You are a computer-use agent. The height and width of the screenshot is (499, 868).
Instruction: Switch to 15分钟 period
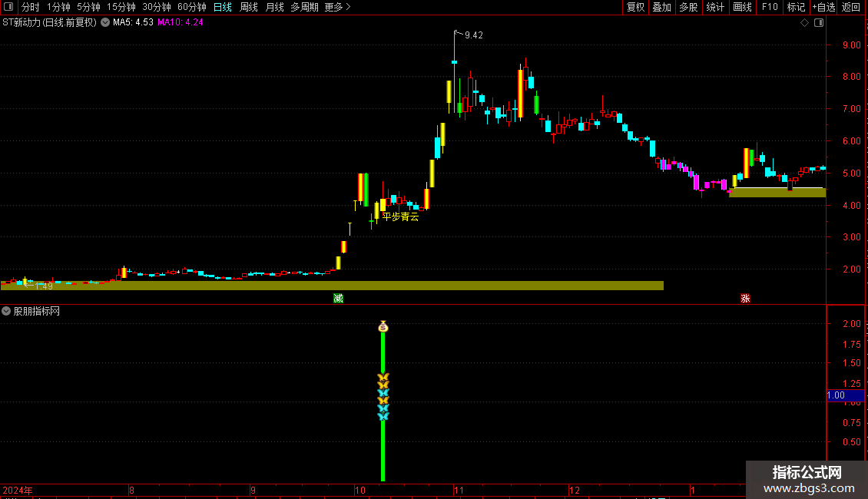(121, 7)
